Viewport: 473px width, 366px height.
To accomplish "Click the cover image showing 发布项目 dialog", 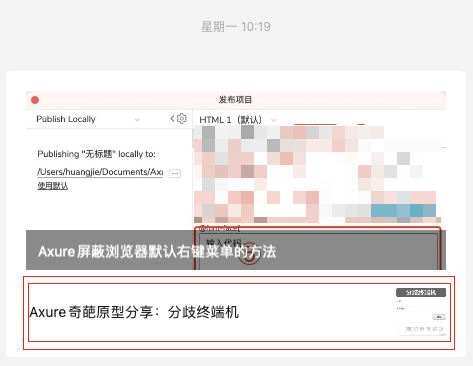I will click(236, 180).
